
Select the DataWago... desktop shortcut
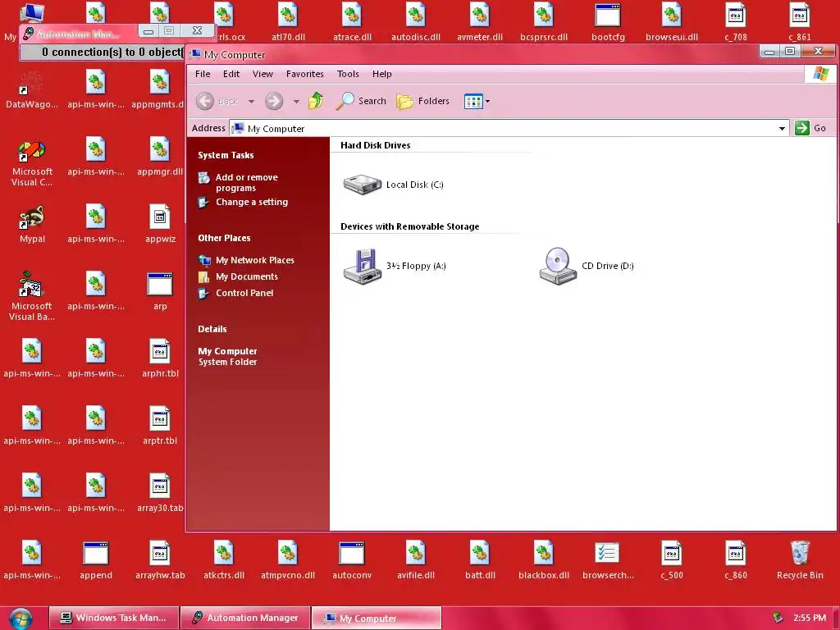(x=32, y=89)
